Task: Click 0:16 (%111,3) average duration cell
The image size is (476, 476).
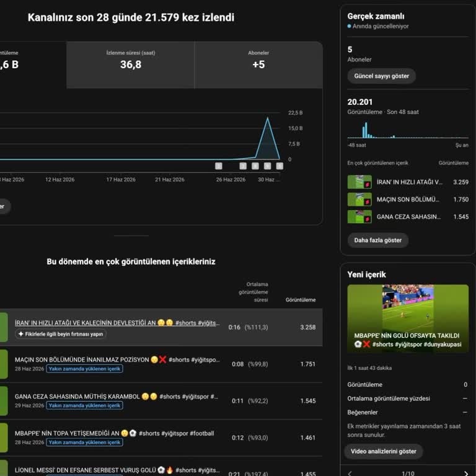Action: pyautogui.click(x=249, y=327)
